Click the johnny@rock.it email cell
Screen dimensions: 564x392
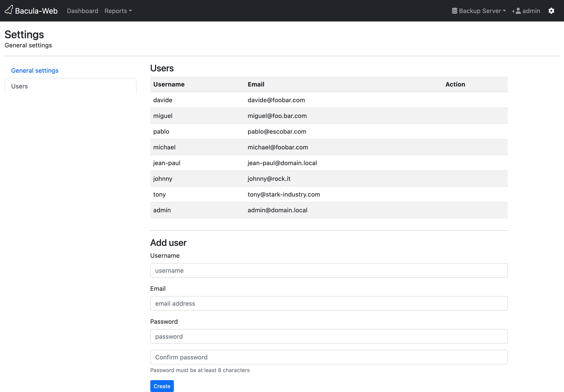point(269,179)
